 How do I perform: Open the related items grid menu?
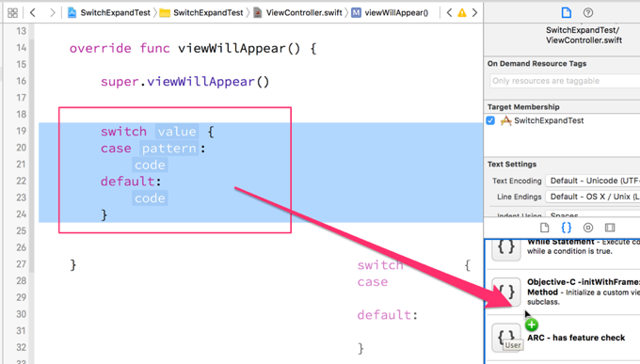point(12,12)
